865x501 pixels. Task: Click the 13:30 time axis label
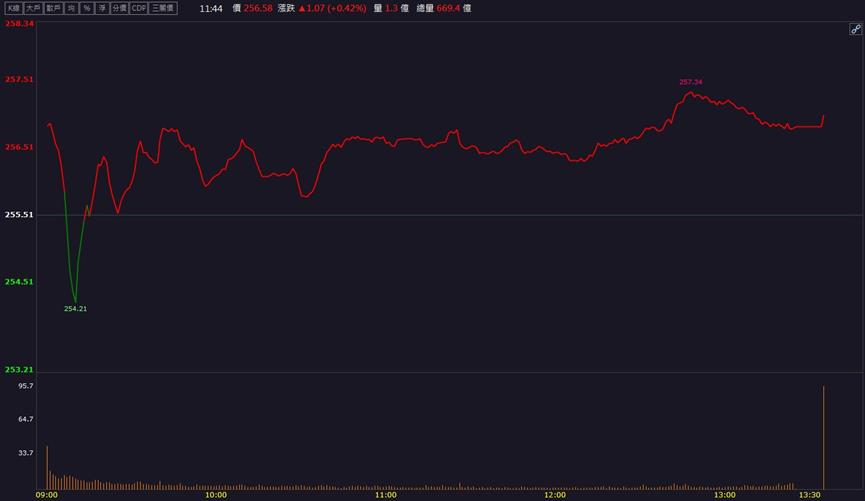(x=809, y=495)
